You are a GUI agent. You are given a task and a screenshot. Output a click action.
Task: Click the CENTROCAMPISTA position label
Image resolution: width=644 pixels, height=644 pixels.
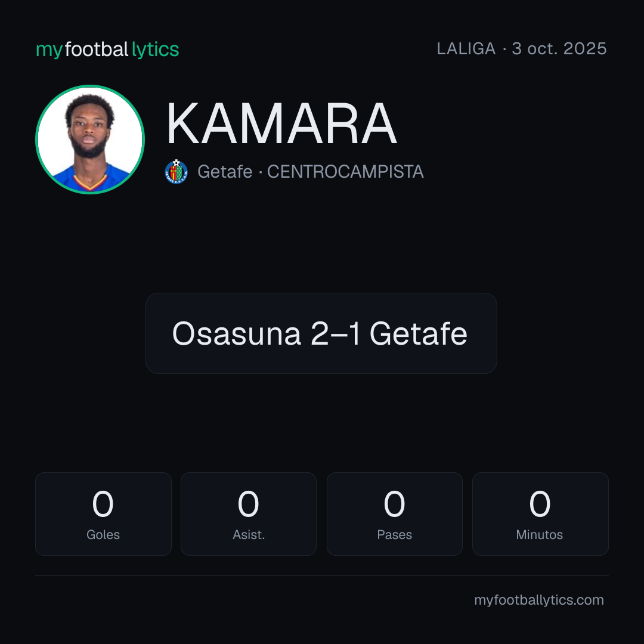click(345, 172)
